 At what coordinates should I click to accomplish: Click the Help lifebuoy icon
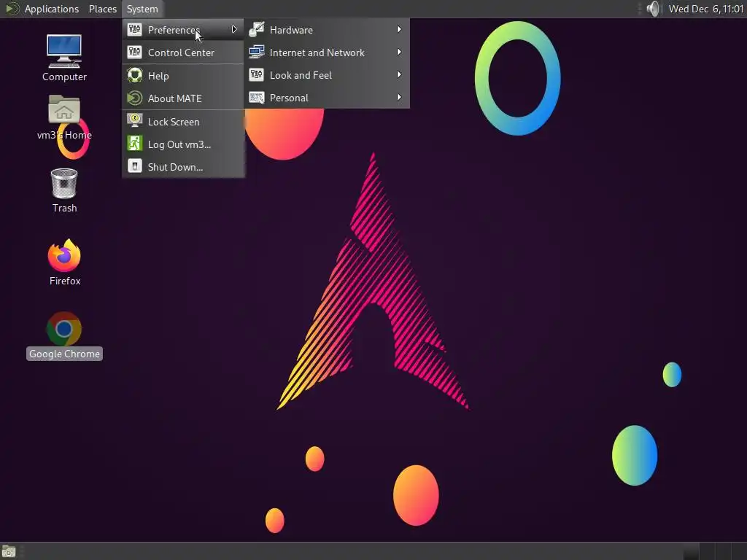tap(135, 75)
